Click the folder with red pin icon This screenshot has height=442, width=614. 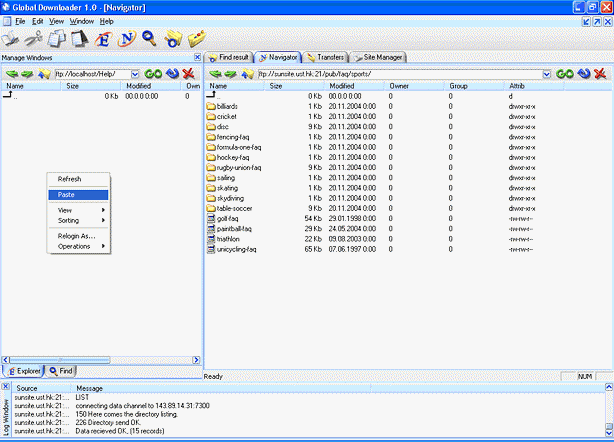(197, 39)
